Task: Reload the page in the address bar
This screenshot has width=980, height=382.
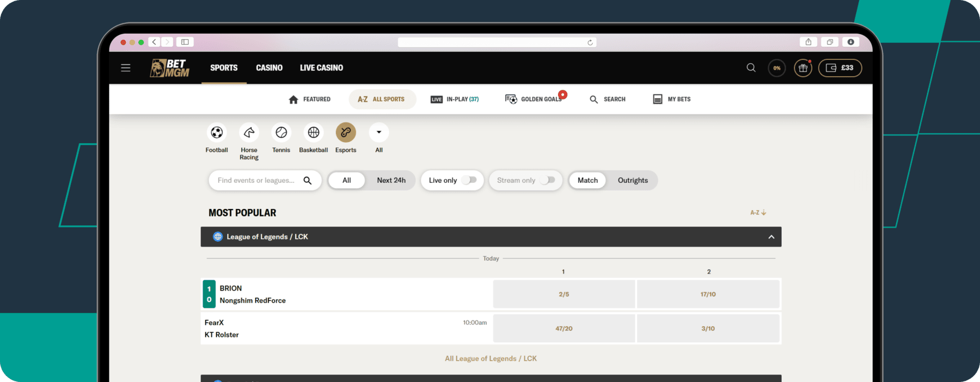Action: tap(590, 42)
